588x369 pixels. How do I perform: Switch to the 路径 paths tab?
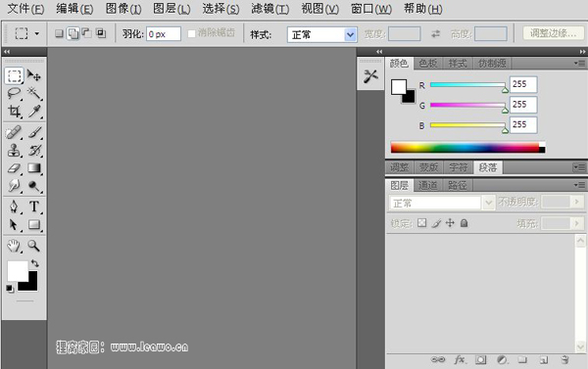458,185
